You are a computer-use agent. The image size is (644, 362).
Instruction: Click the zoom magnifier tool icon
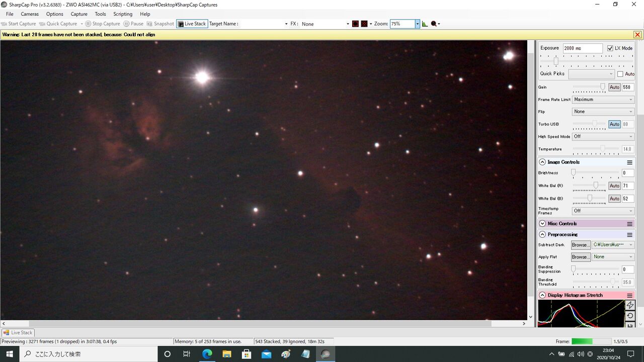434,24
